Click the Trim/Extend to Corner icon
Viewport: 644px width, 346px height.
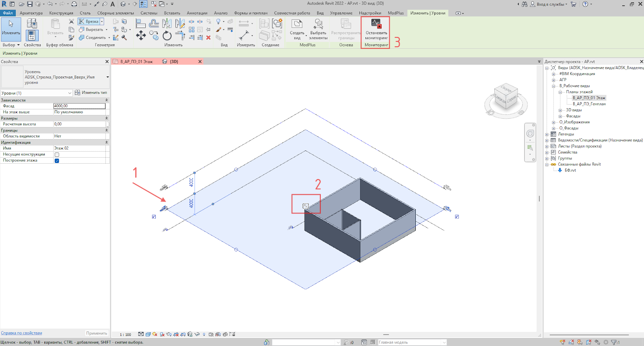(180, 36)
